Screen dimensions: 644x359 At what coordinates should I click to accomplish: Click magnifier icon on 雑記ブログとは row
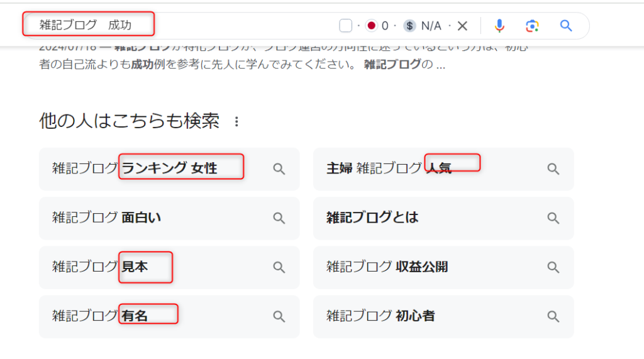click(x=553, y=218)
